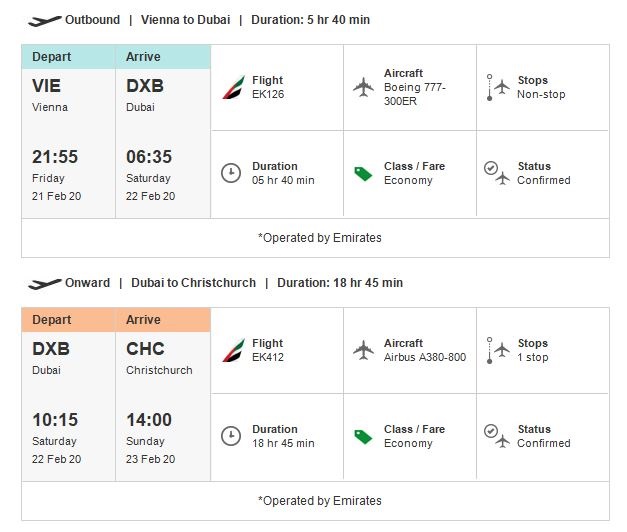Click the 1 stop stops icon

coord(496,350)
